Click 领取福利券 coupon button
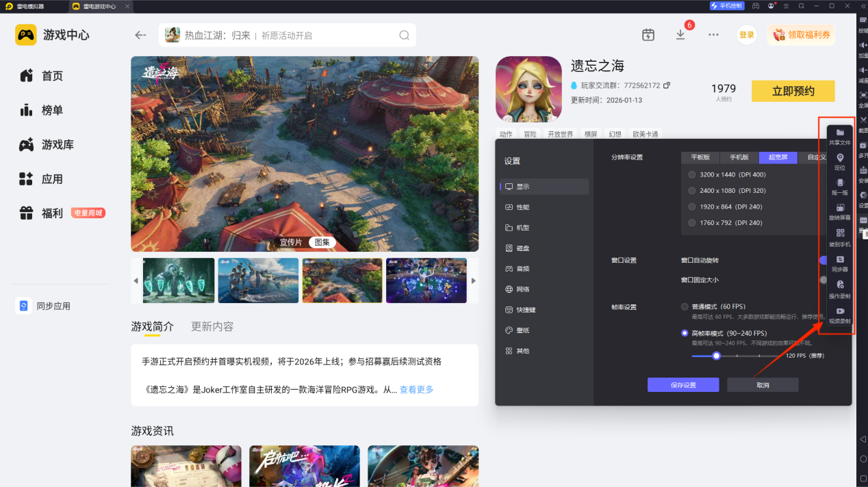 pos(802,35)
